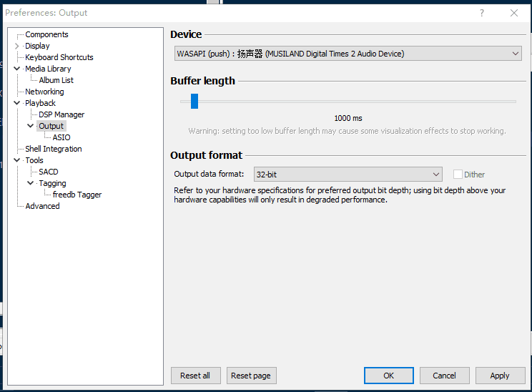Click the Reset page button

point(251,376)
